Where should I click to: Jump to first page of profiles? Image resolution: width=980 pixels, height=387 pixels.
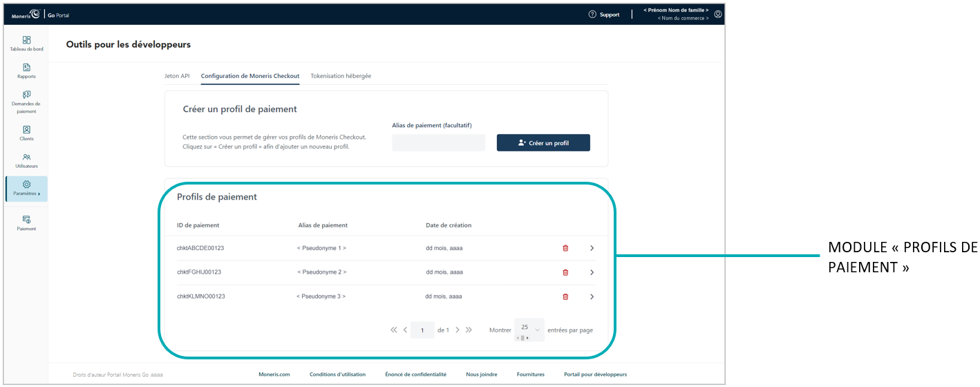(x=394, y=330)
